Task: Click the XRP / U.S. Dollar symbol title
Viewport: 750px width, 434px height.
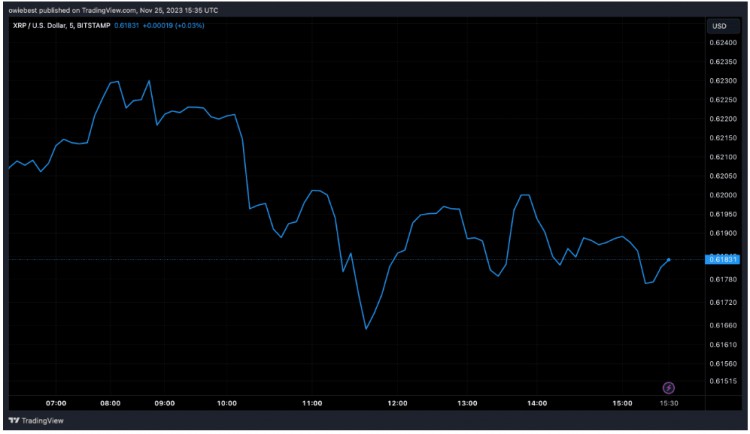Action: (x=62, y=25)
